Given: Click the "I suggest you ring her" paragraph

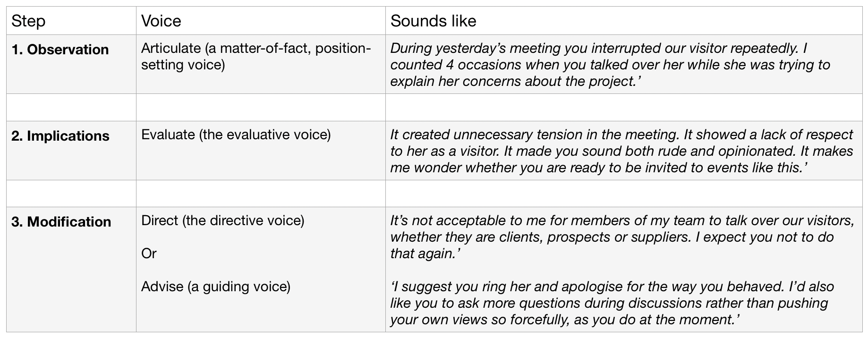Looking at the screenshot, I should pos(612,303).
